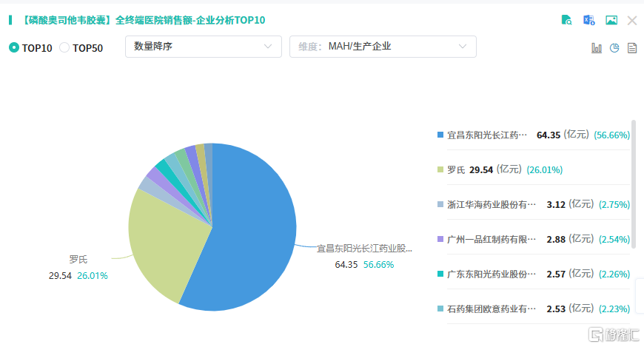Click the 石药集团欧意药业 legend color swatch

(x=440, y=309)
